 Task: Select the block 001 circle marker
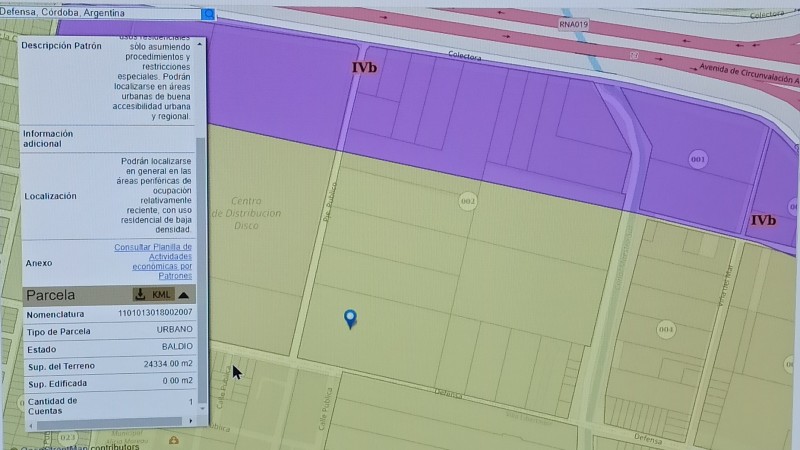click(698, 159)
